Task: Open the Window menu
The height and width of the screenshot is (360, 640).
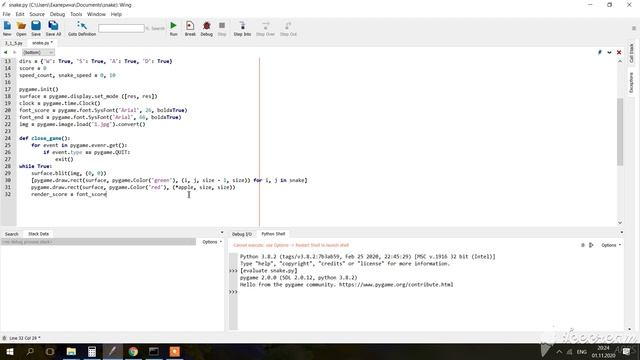Action: coord(96,14)
